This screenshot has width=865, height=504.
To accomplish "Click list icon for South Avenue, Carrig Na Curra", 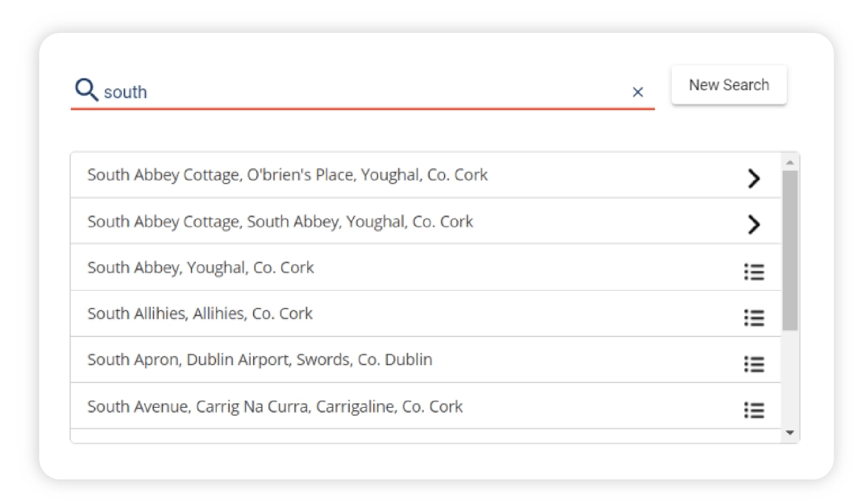I will pyautogui.click(x=754, y=411).
